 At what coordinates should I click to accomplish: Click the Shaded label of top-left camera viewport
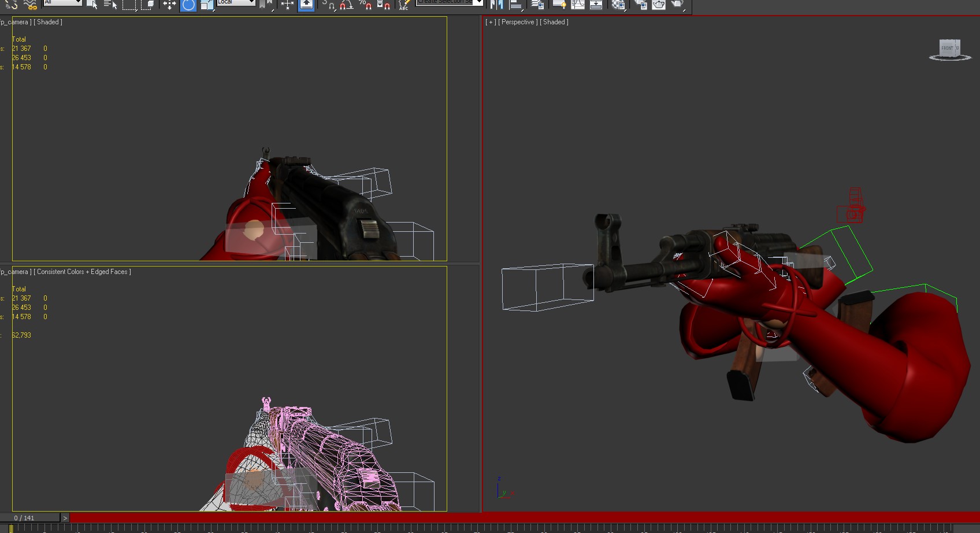tap(48, 22)
